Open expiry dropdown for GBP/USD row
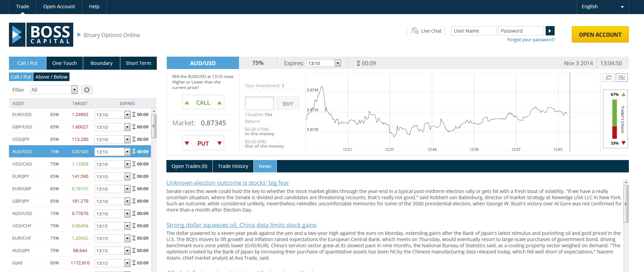Viewport: 644px width, 272px height. (113, 127)
